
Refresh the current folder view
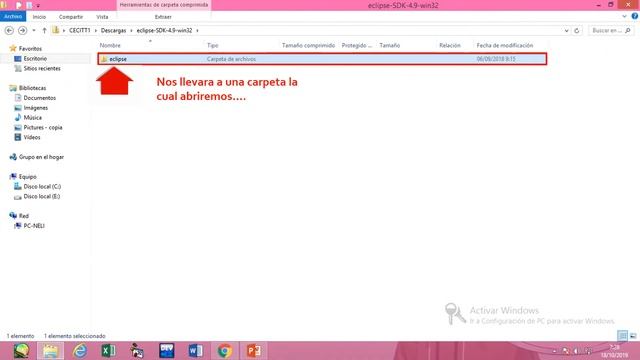(x=577, y=31)
